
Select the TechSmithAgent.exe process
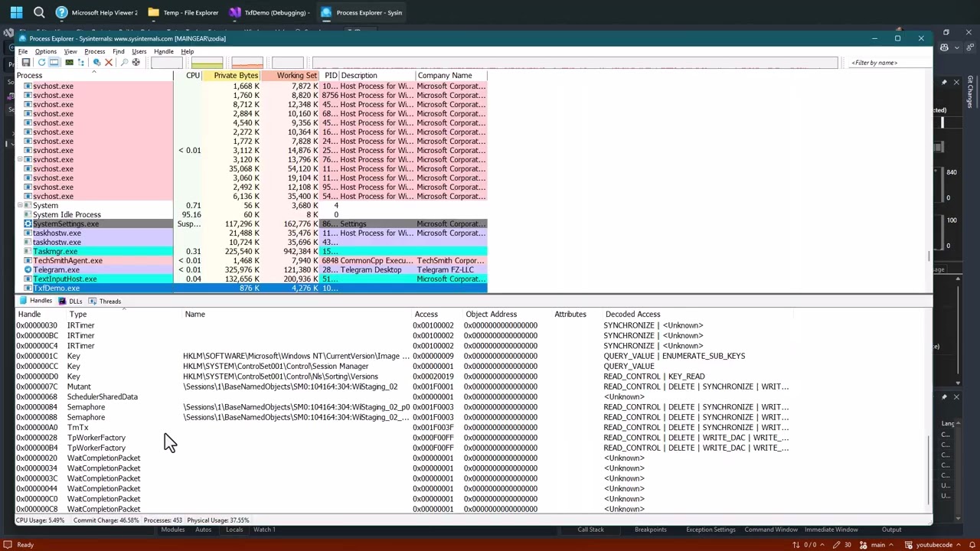coord(251,261)
